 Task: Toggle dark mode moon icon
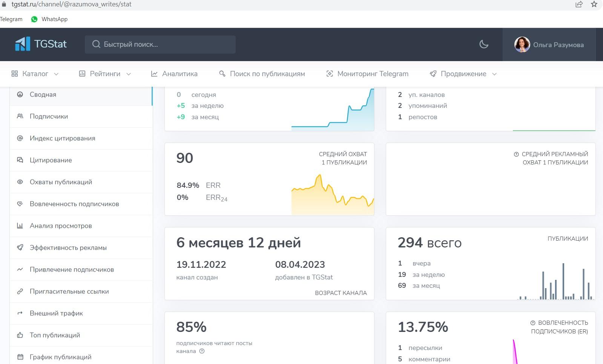click(x=483, y=45)
